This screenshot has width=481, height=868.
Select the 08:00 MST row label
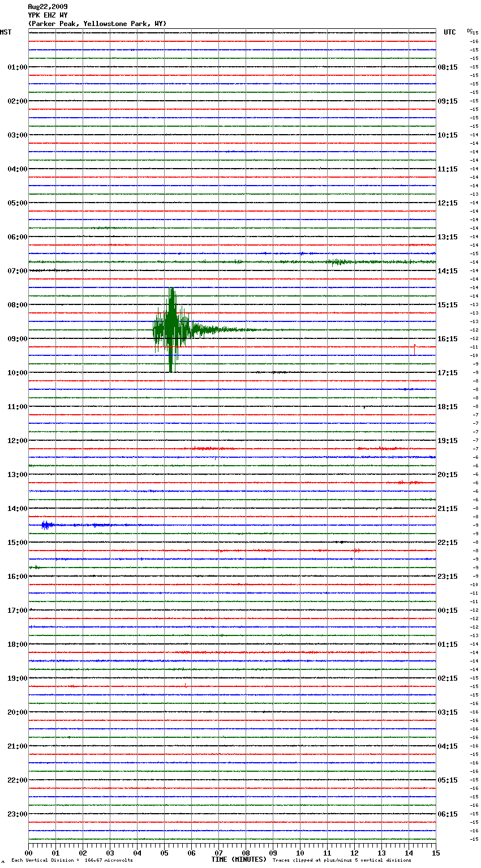click(x=17, y=305)
